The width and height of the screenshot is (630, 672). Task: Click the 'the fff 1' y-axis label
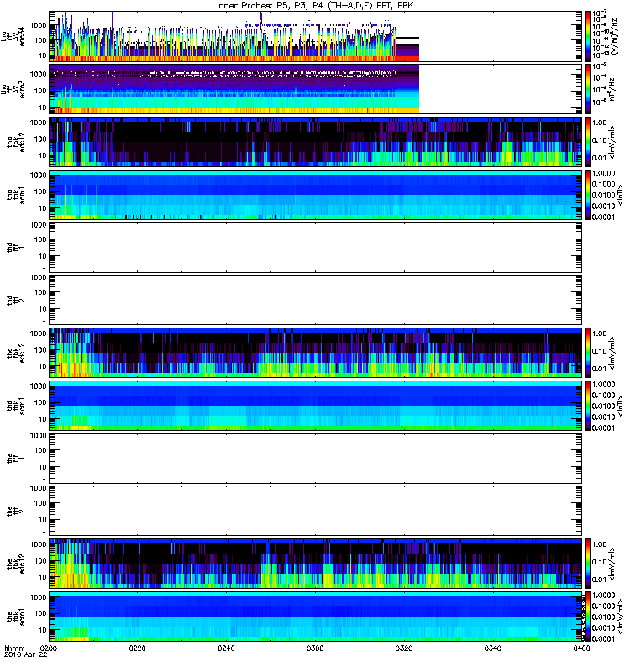click(x=16, y=458)
